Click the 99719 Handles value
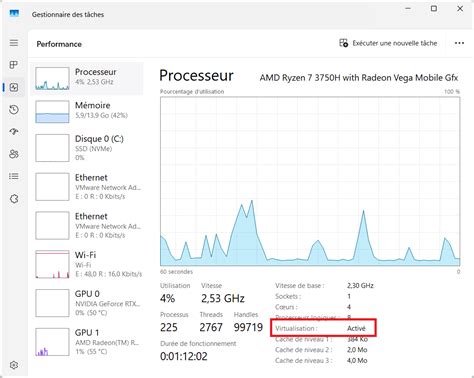 pyautogui.click(x=248, y=327)
